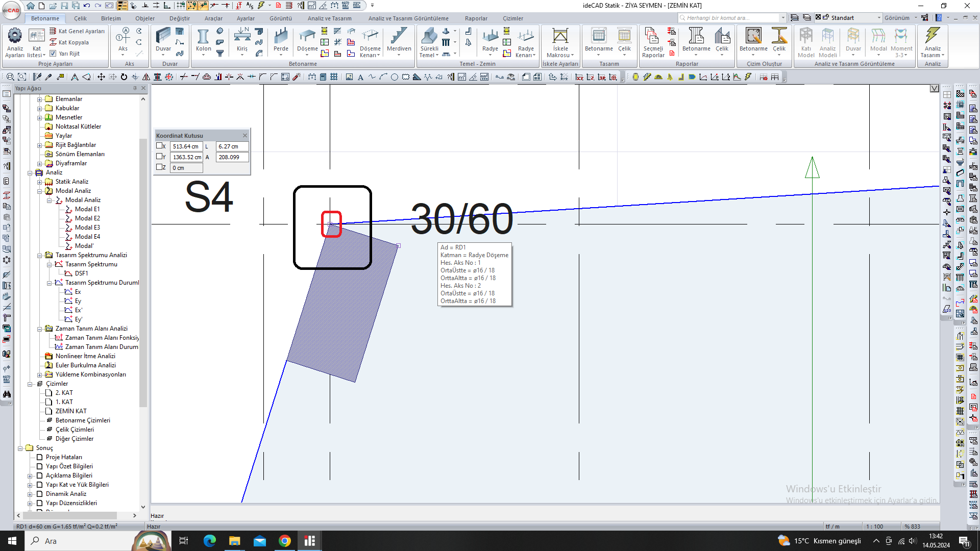Switch to the Birleşim tab
Viewport: 980px width, 551px height.
(x=111, y=18)
